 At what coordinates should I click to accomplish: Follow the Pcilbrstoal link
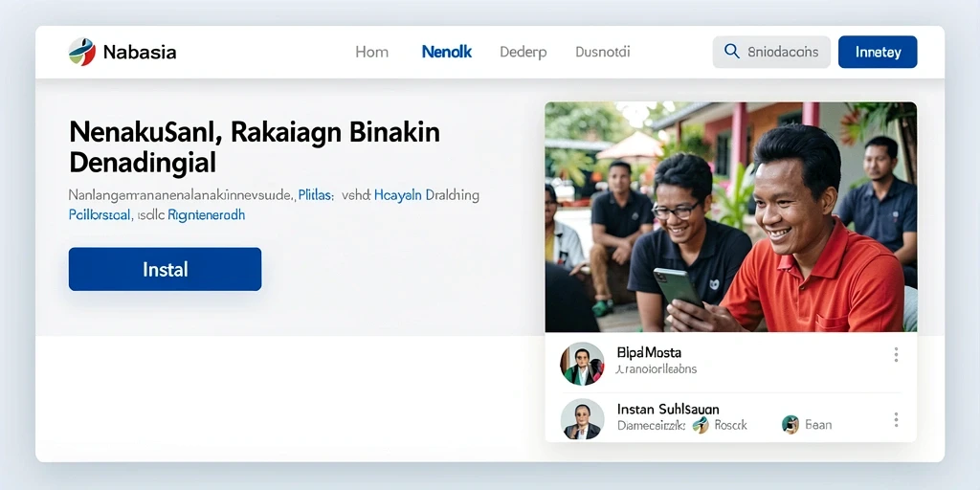pos(100,215)
